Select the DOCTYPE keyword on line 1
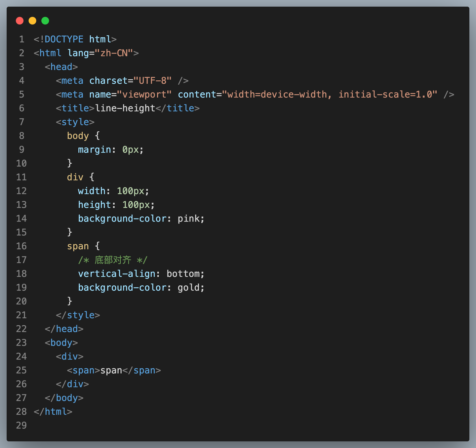 click(x=64, y=39)
